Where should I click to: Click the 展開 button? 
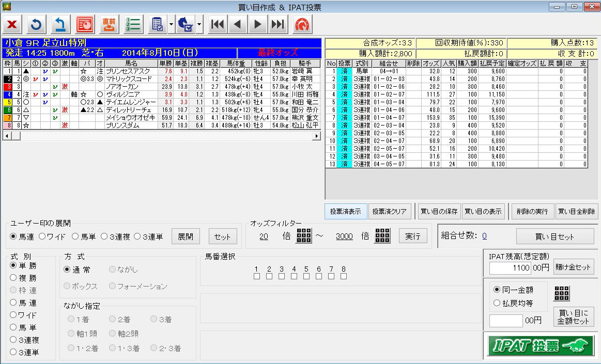point(186,236)
